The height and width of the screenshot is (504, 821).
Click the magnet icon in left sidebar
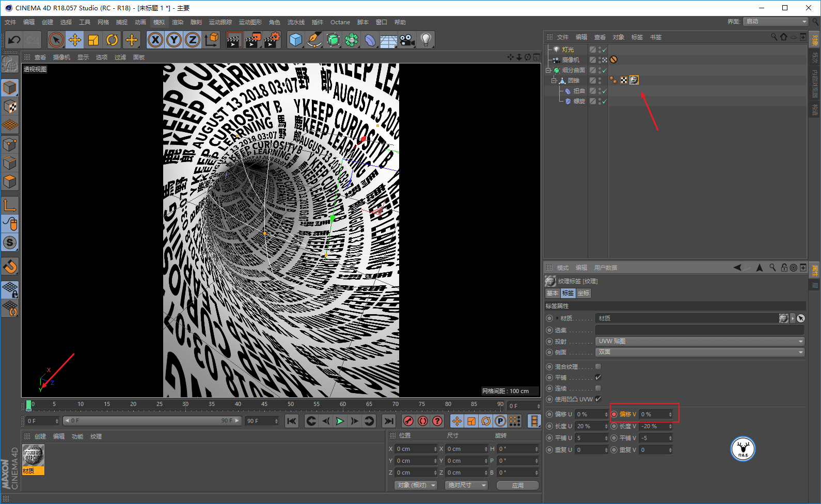click(x=10, y=266)
